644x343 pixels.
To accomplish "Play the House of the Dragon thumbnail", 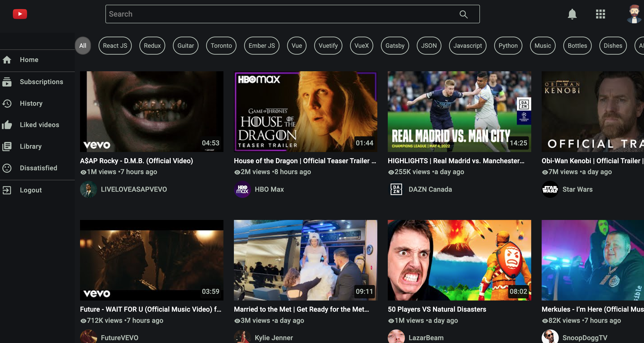I will pos(305,111).
